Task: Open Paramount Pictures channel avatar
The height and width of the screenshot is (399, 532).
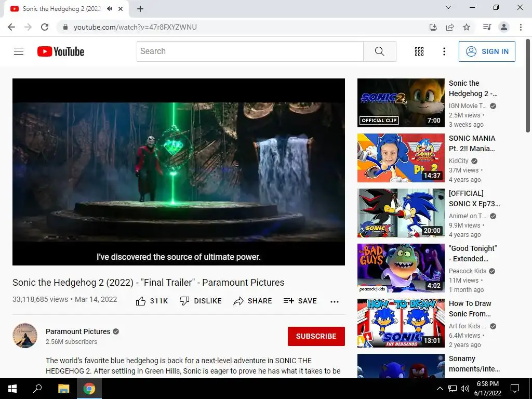Action: click(25, 336)
